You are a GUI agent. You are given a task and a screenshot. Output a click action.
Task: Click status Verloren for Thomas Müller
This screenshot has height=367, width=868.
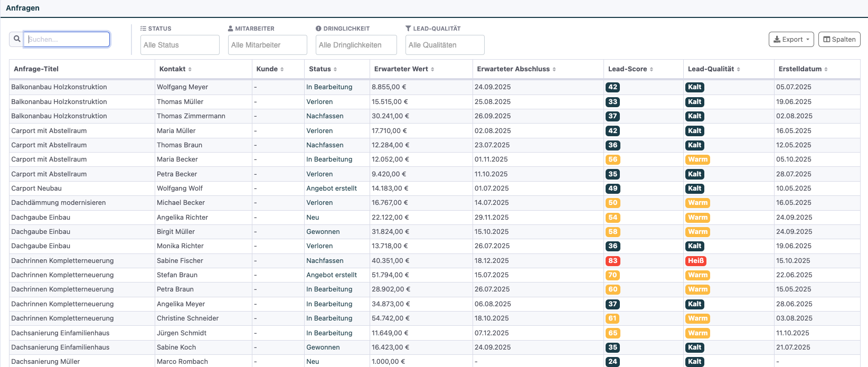click(x=319, y=102)
